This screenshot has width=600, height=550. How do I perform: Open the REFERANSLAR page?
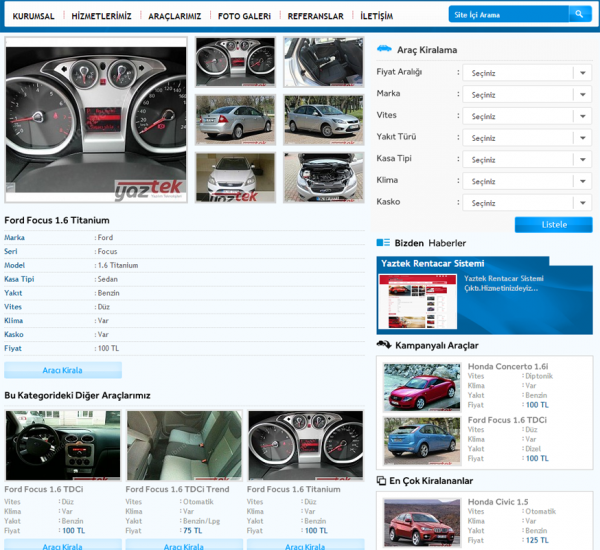tap(315, 16)
